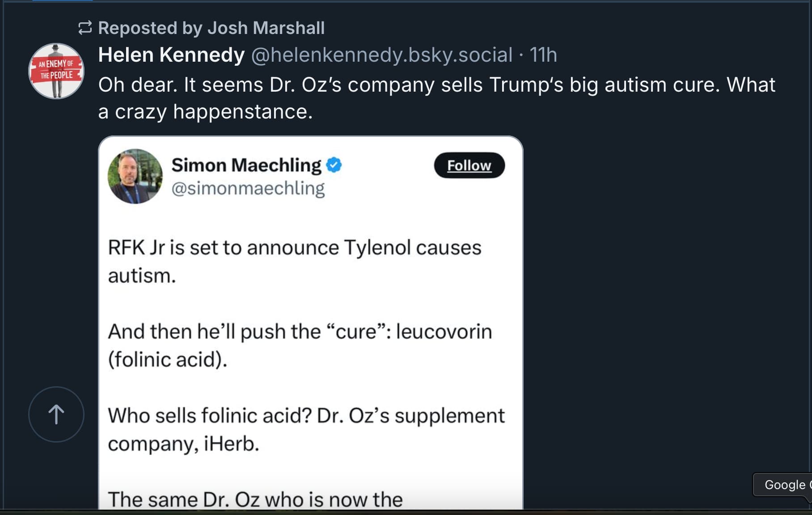Image resolution: width=812 pixels, height=515 pixels.
Task: Click the word "happenstance" in the post
Action: click(x=243, y=111)
